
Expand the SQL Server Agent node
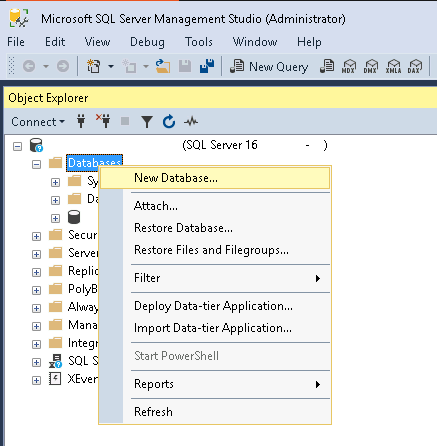click(36, 362)
